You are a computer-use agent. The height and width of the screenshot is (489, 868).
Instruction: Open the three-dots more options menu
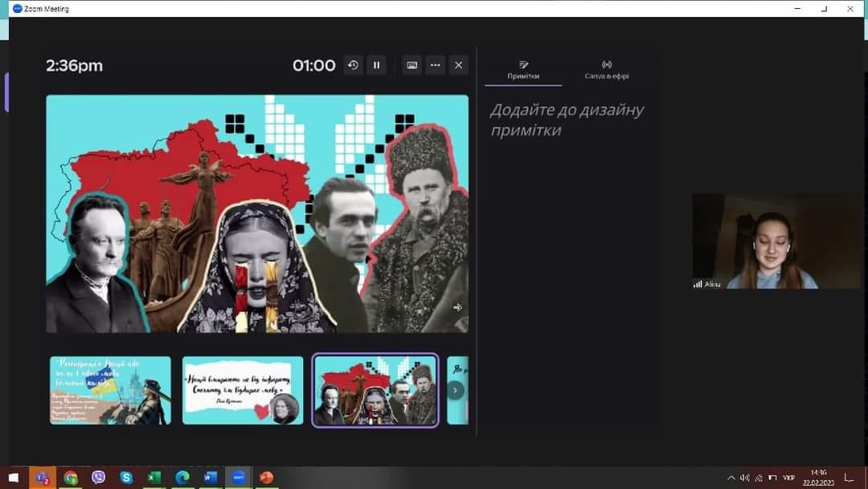click(436, 65)
